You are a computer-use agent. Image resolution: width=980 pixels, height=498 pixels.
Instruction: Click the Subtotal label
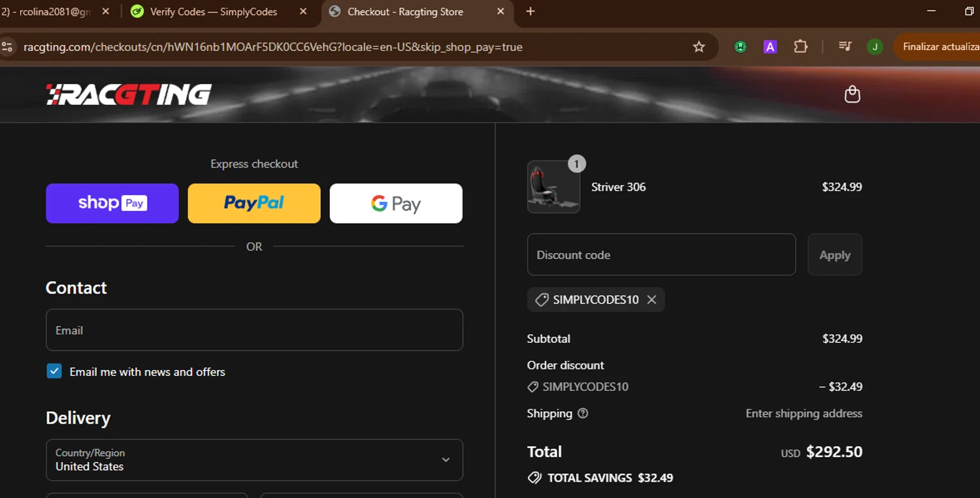[x=549, y=339]
